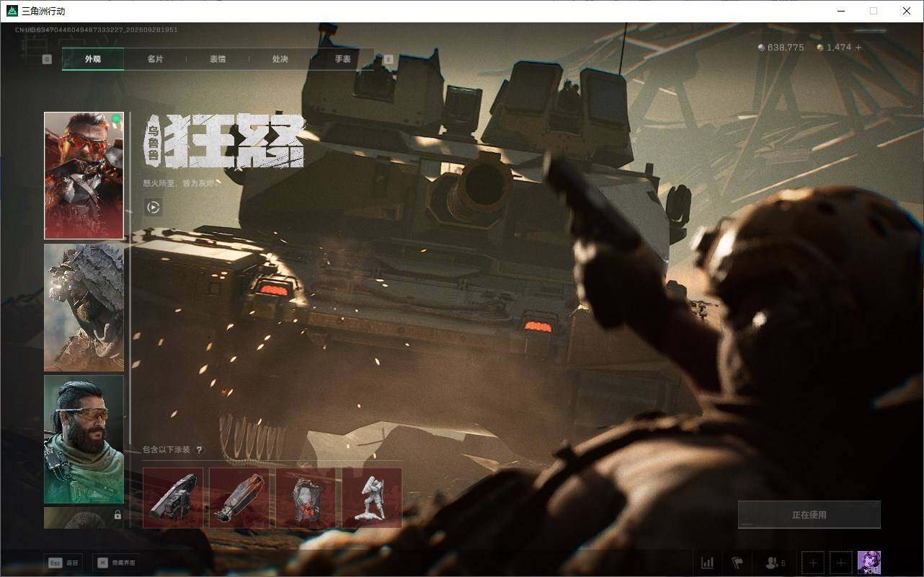
Task: Select the shield card item thumbnail
Action: click(306, 498)
